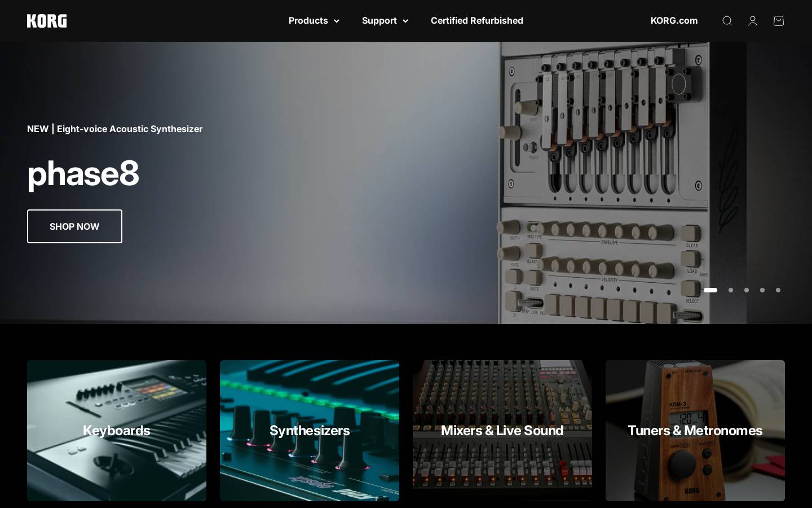The image size is (812, 508).
Task: Click the KORG logo in the header
Action: (x=47, y=21)
